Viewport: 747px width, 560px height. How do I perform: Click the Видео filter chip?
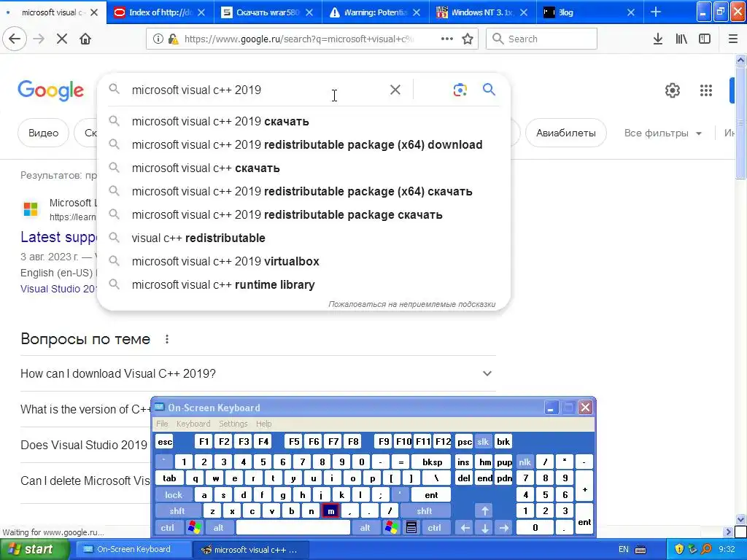43,133
